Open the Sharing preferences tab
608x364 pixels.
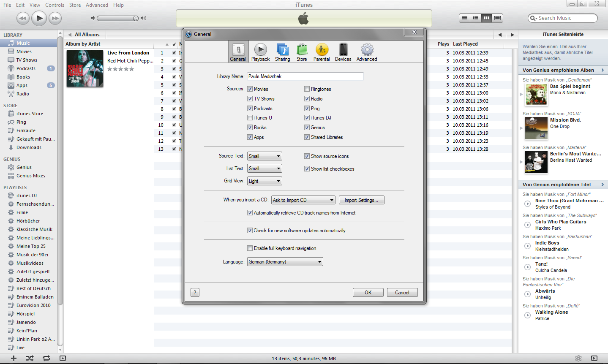click(x=282, y=52)
